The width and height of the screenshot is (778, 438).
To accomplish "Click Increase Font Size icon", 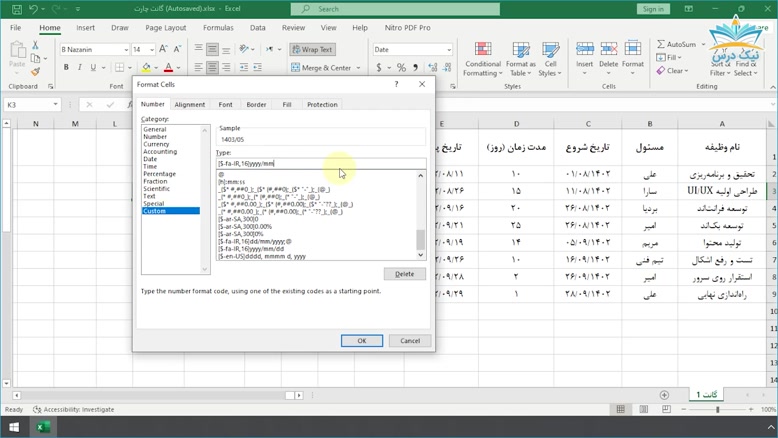I will click(163, 49).
